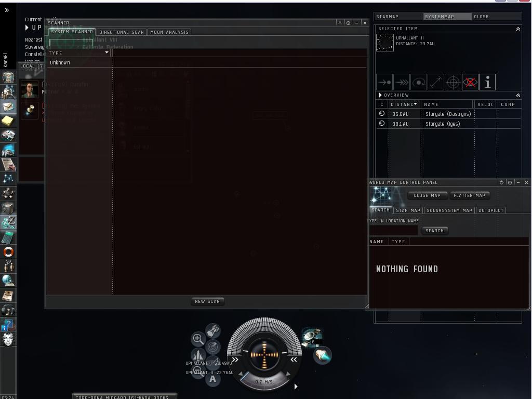Expand the Neocom sidebar double-arrow
The width and height of the screenshot is (532, 399).
coord(7,10)
